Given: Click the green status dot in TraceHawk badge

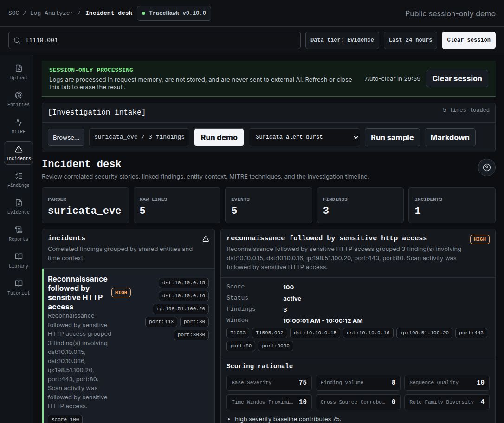Looking at the screenshot, I should [144, 13].
